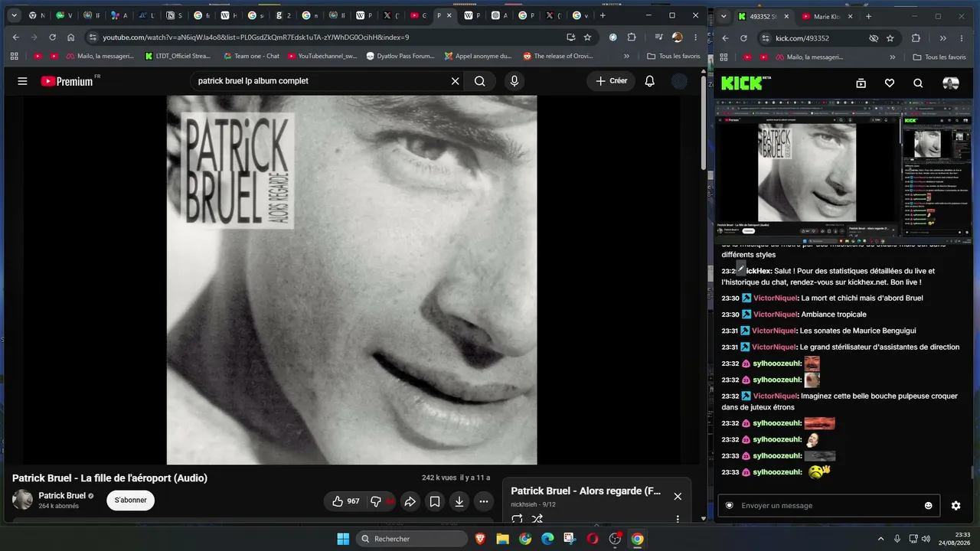Open the Windows Start menu

click(343, 539)
